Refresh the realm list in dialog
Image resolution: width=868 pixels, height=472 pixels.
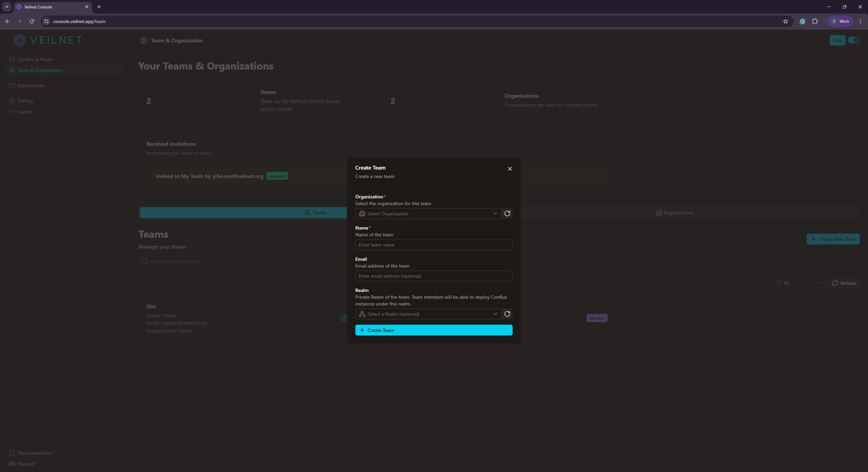507,314
